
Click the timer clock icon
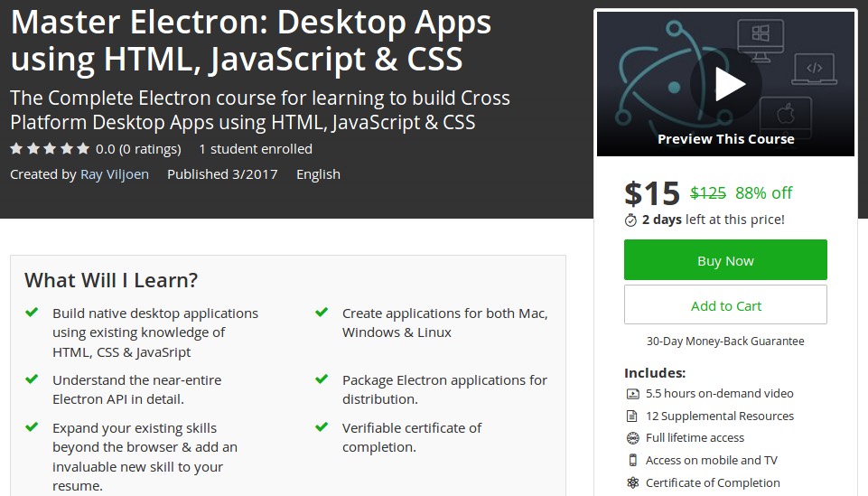point(631,220)
